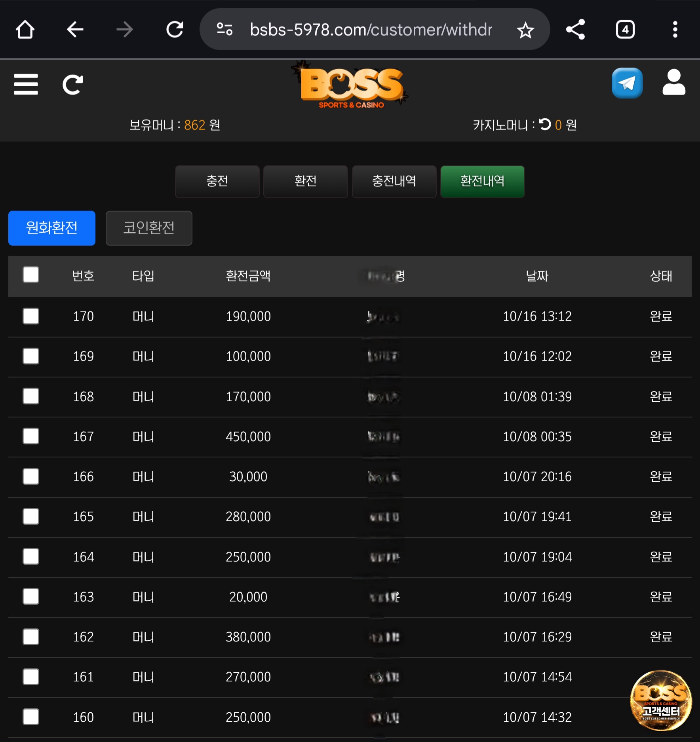Select the checkbox for row 165

pyautogui.click(x=31, y=516)
